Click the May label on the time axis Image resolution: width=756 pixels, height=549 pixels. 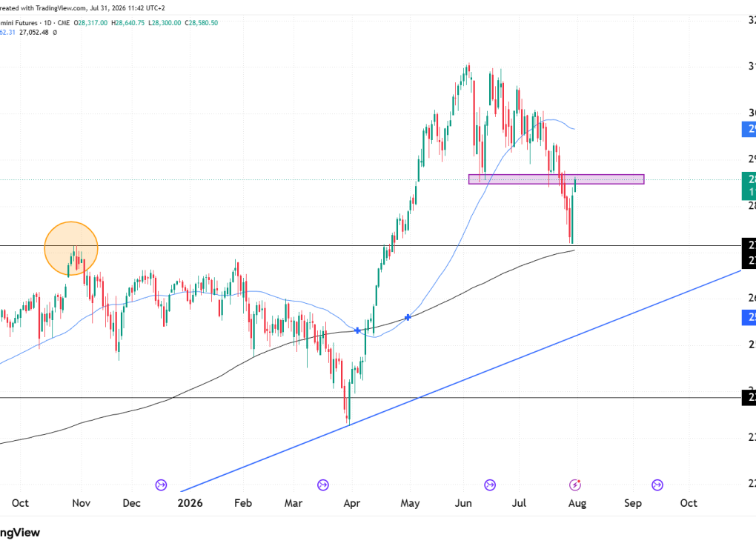[410, 503]
